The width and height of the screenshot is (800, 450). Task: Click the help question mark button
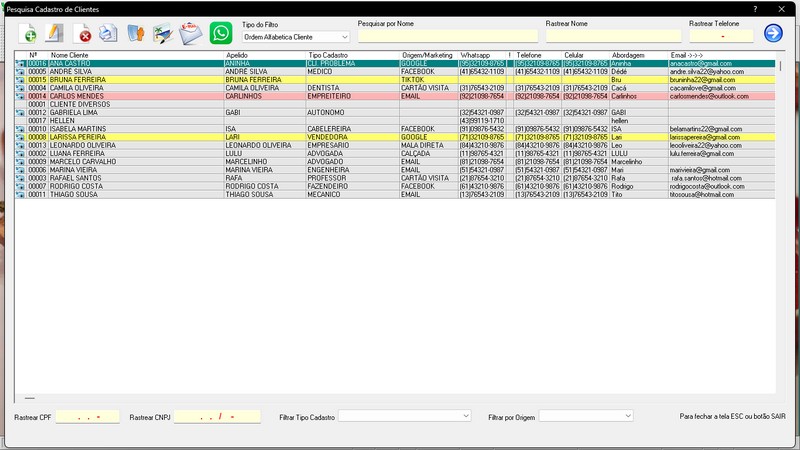pos(755,9)
